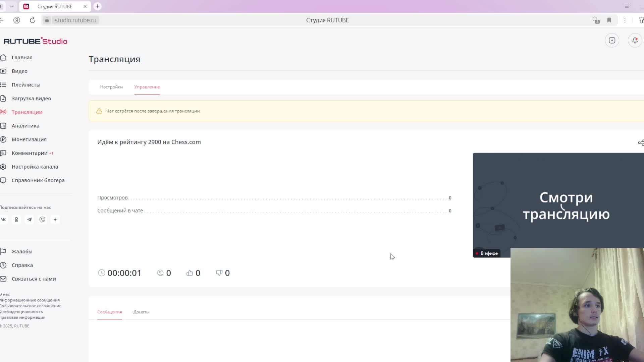Click the add video plus icon
Viewport: 644px width, 362px height.
pos(612,41)
